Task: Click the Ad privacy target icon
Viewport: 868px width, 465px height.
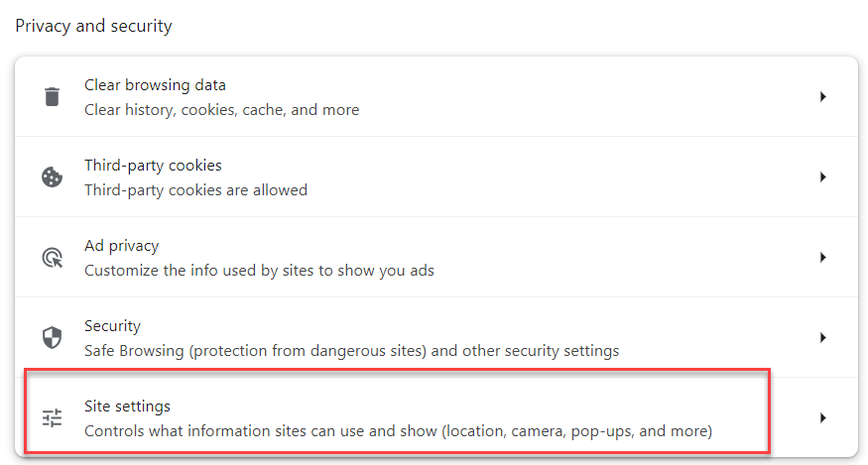Action: [x=52, y=258]
